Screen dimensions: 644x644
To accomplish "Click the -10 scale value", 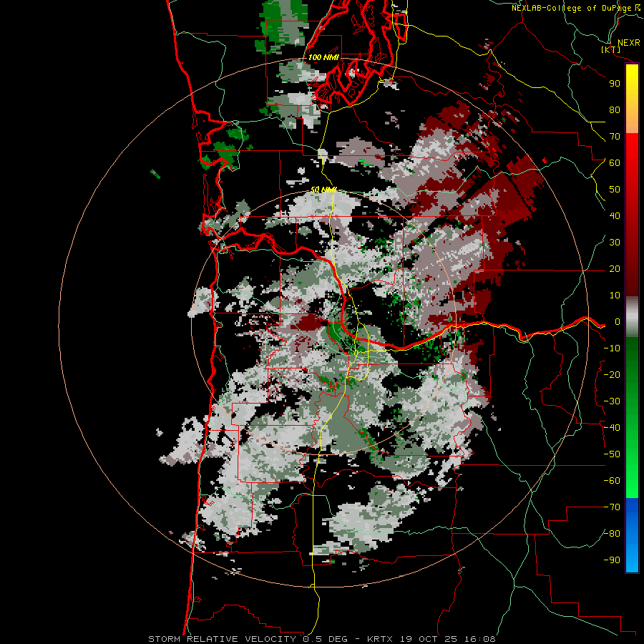I will click(612, 348).
